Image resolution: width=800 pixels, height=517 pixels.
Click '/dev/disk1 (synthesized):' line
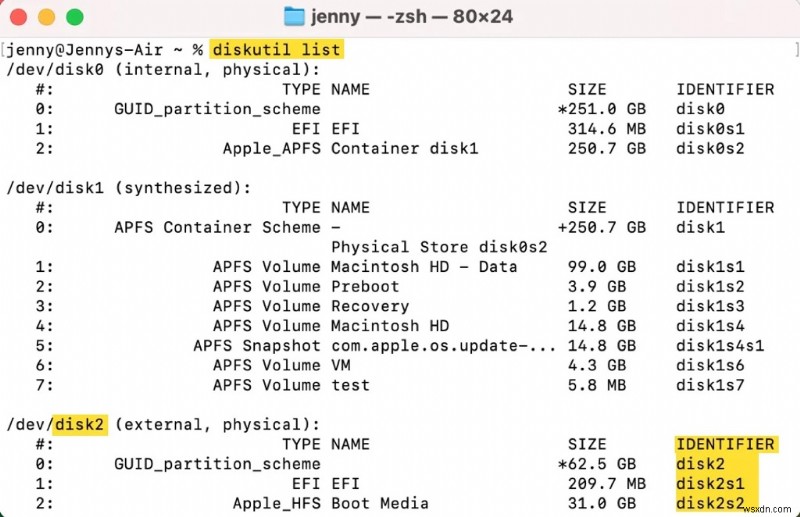click(x=129, y=188)
